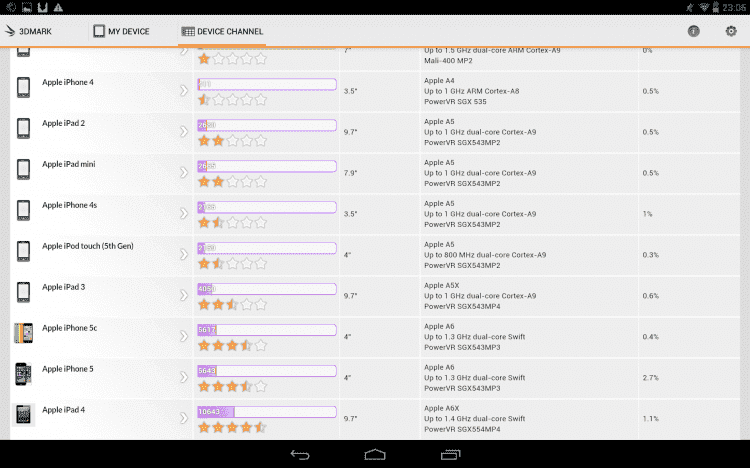Viewport: 750px width, 468px height.
Task: Click the Mali-400 MP2 GPU text
Action: (x=448, y=61)
